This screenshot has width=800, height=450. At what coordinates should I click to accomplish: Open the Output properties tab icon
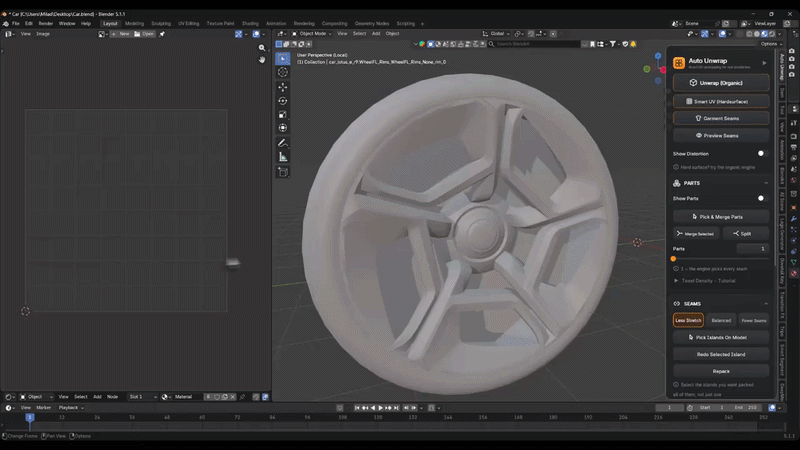(x=793, y=147)
